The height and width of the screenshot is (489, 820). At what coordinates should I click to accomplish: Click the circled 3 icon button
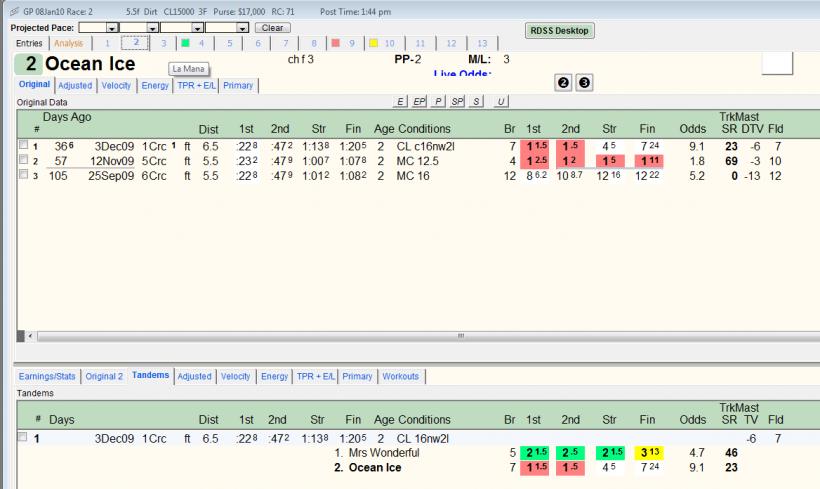click(584, 83)
